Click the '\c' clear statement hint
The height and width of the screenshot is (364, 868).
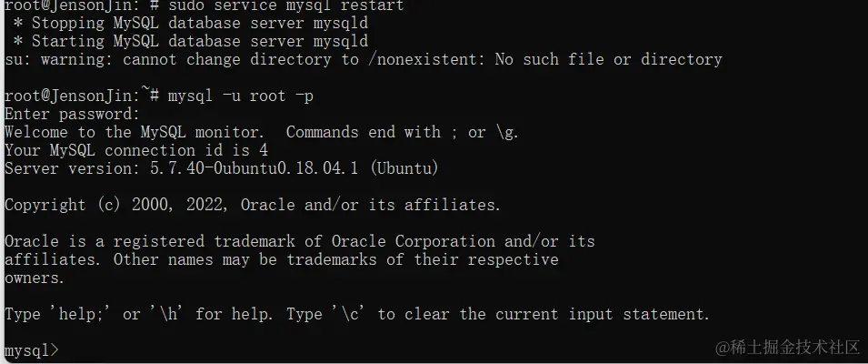(x=351, y=314)
